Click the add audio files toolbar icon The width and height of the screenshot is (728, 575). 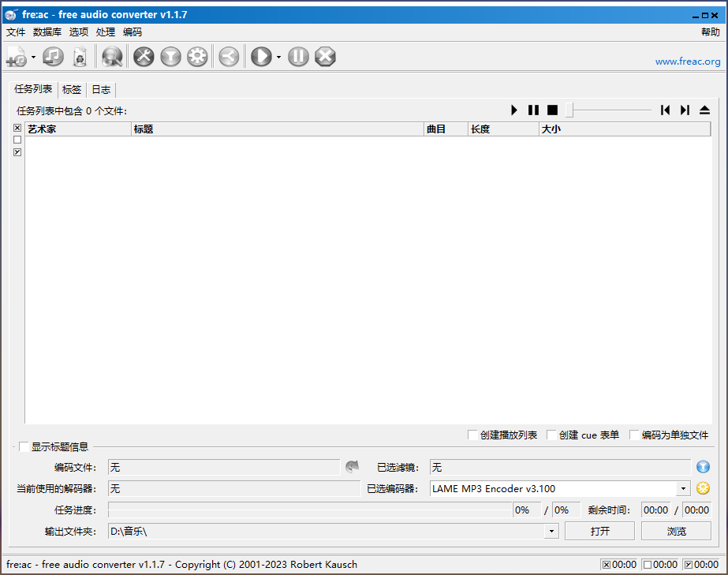coord(15,57)
